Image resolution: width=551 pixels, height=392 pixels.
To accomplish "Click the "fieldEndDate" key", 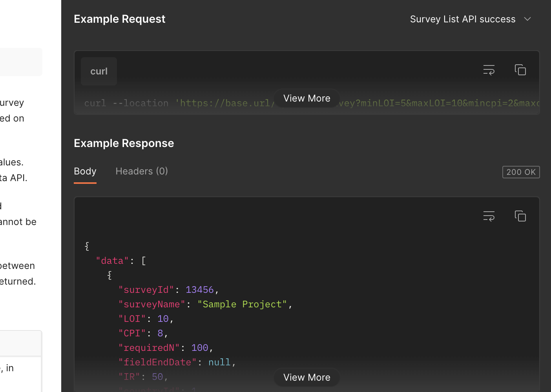I will tap(158, 362).
